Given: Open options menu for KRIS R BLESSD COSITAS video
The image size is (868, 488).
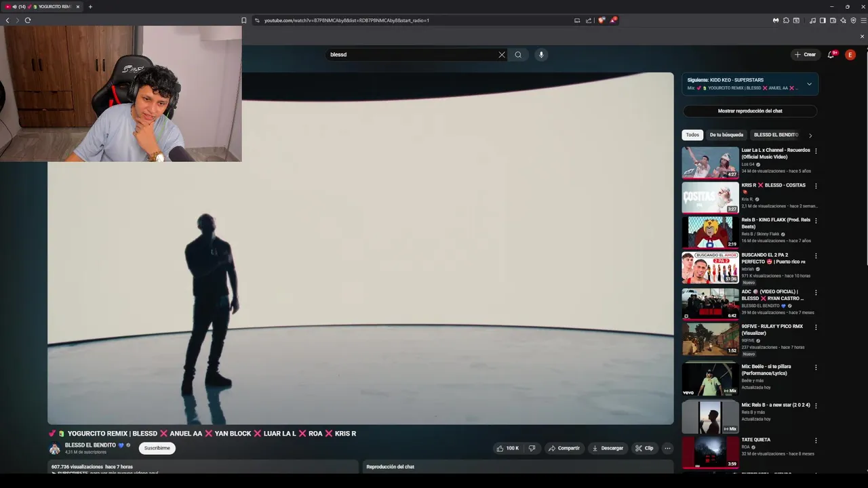Looking at the screenshot, I should click(x=816, y=186).
